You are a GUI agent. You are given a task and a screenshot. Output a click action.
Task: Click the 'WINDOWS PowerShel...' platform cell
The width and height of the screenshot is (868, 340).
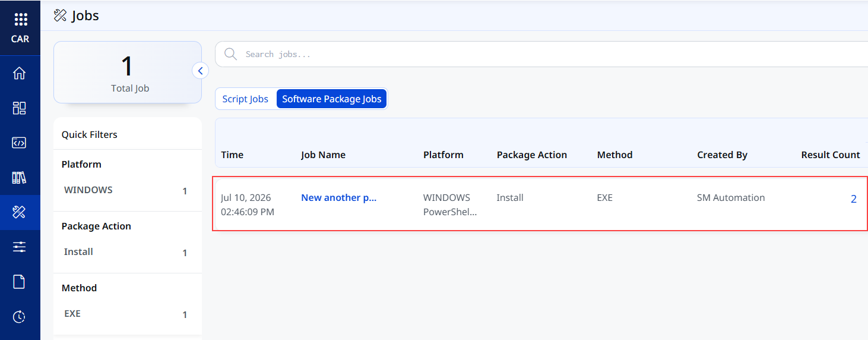click(450, 204)
